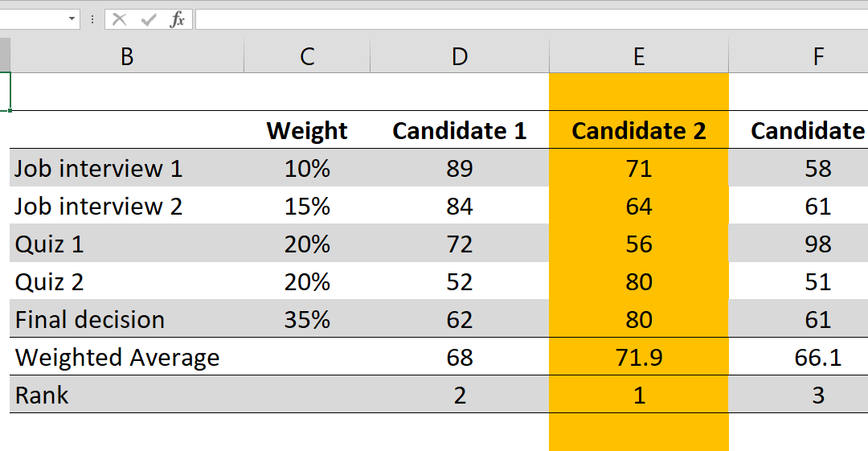
Task: Click the Quiz 1 score 98 cell
Action: (798, 244)
